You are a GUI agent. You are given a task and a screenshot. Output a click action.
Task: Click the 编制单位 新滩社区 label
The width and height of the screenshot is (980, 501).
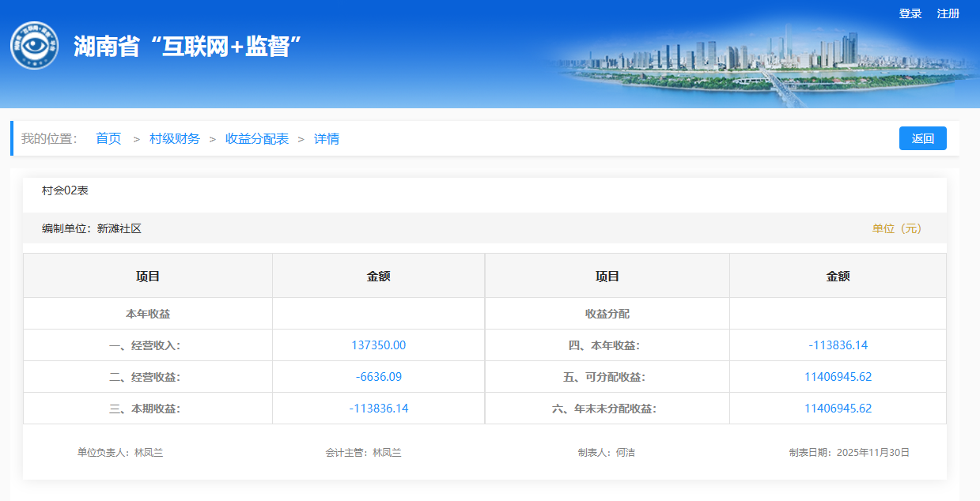pos(92,228)
